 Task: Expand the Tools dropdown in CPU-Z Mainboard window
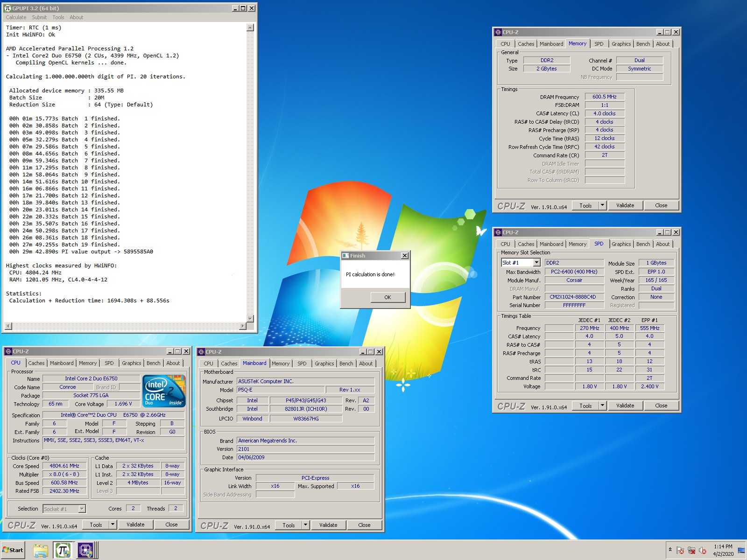pos(305,525)
